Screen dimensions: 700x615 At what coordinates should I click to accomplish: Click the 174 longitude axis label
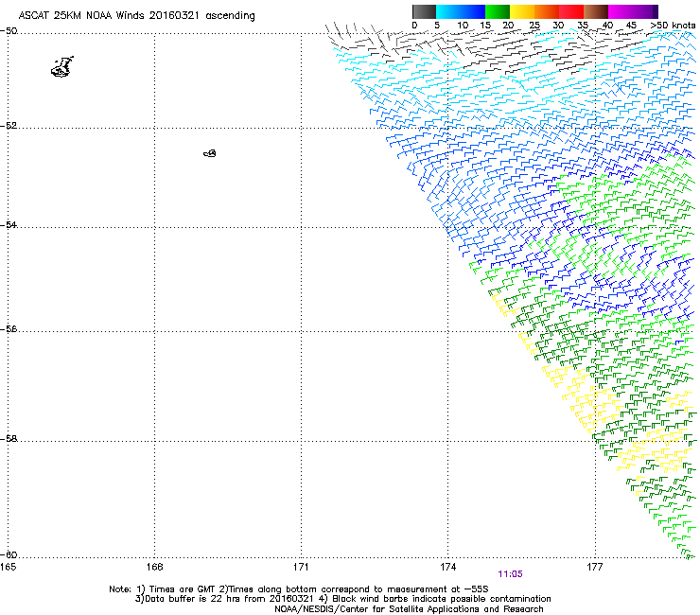(x=447, y=567)
